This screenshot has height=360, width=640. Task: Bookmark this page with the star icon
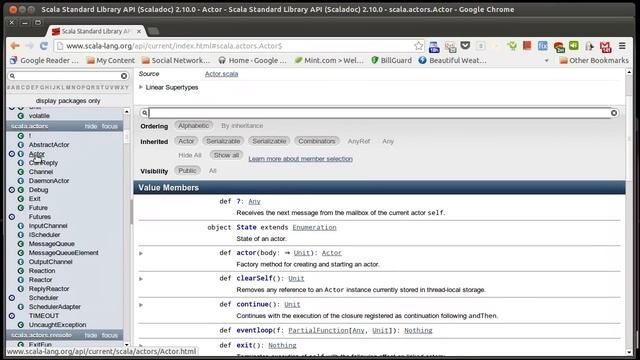point(418,46)
